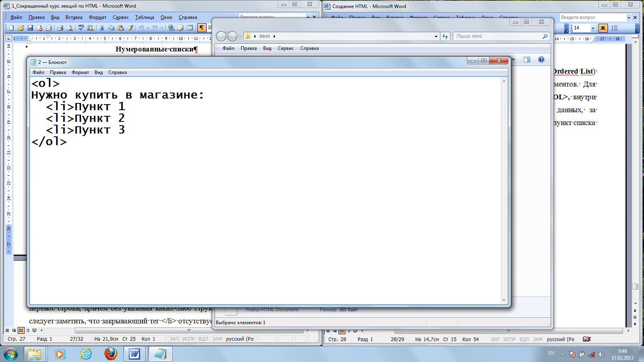Select the Format Painter brush in left Word

[x=130, y=28]
